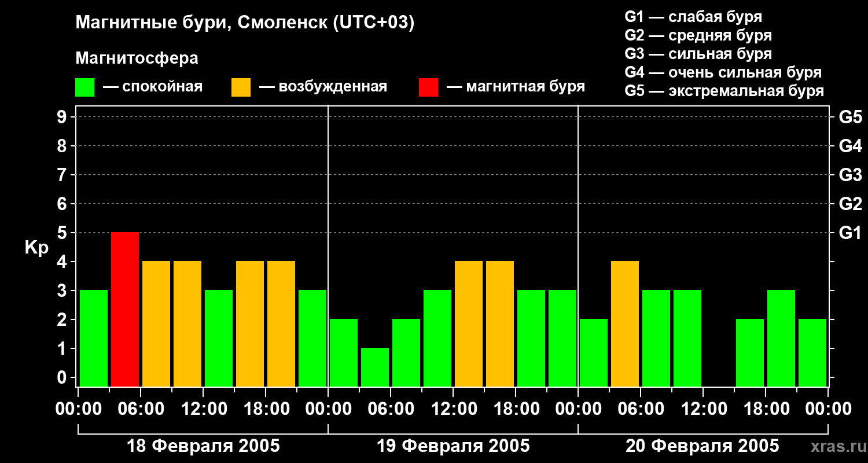Click the '19 Февраля 2005' date label
The height and width of the screenshot is (463, 868).
(x=453, y=446)
